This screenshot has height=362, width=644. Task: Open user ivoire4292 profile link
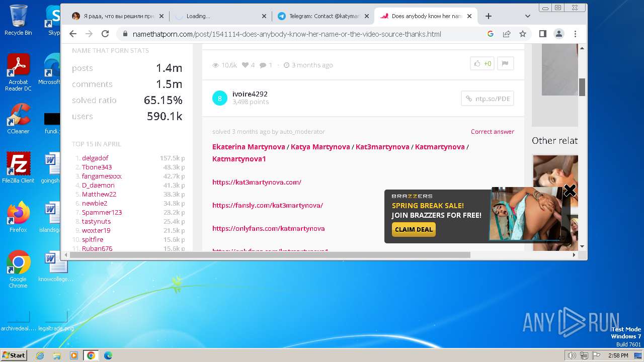pyautogui.click(x=250, y=94)
